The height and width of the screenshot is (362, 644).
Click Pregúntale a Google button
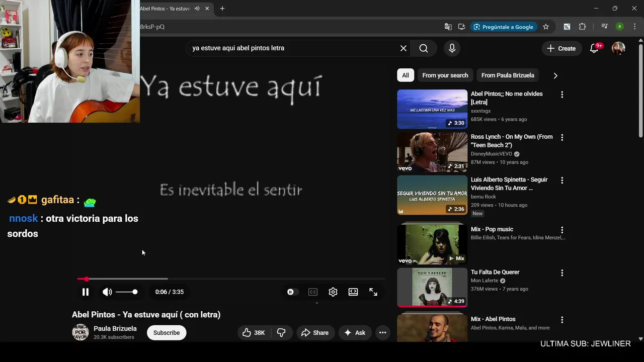(x=503, y=27)
